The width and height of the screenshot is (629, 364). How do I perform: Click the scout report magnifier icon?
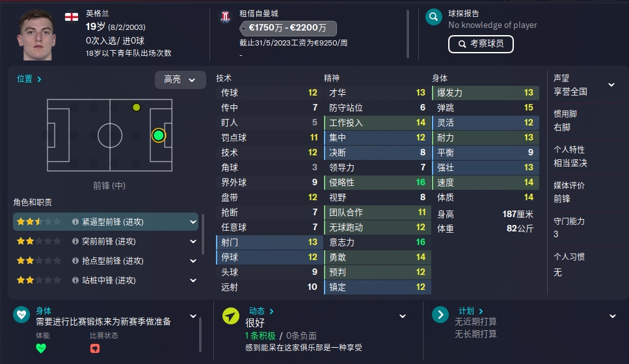[x=434, y=17]
